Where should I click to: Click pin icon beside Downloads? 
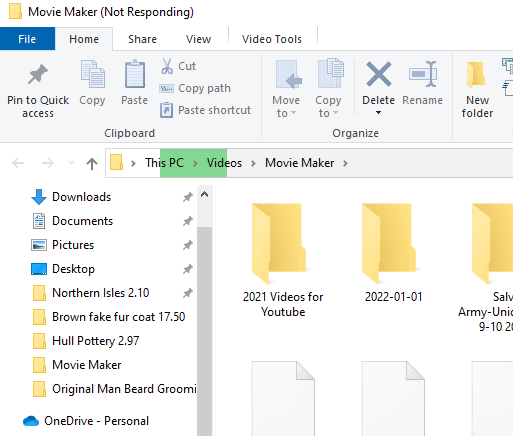(x=188, y=197)
